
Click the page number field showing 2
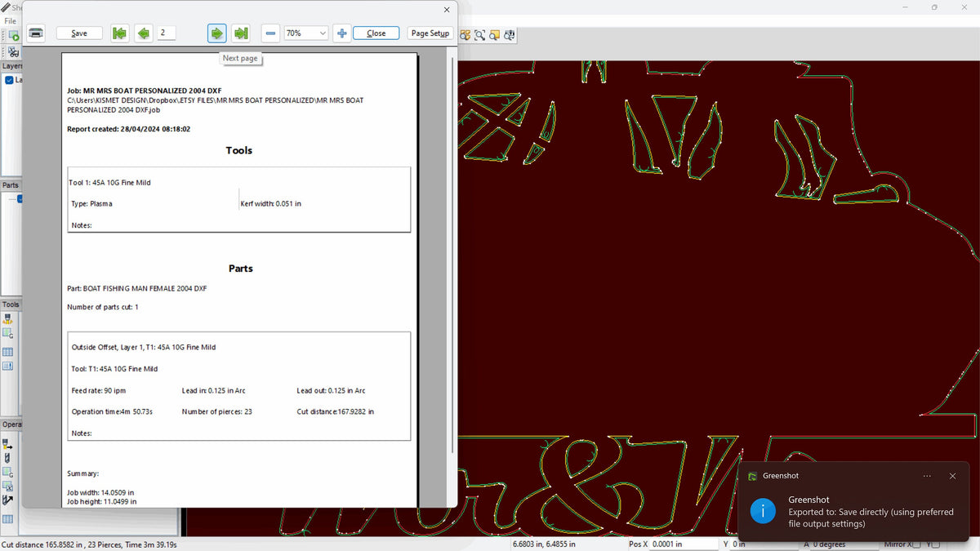click(x=167, y=33)
